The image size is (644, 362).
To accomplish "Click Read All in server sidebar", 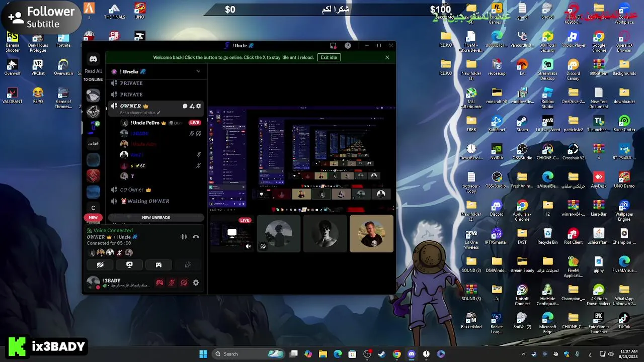I will (93, 71).
